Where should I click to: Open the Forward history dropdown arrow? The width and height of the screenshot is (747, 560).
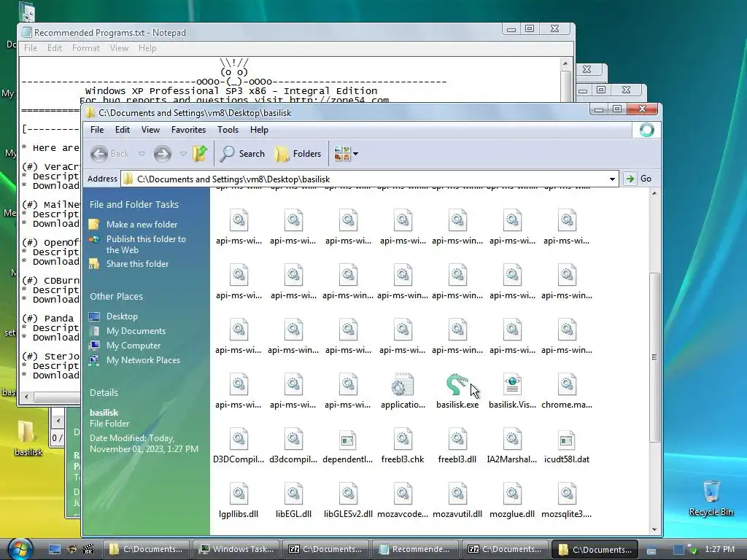click(183, 154)
